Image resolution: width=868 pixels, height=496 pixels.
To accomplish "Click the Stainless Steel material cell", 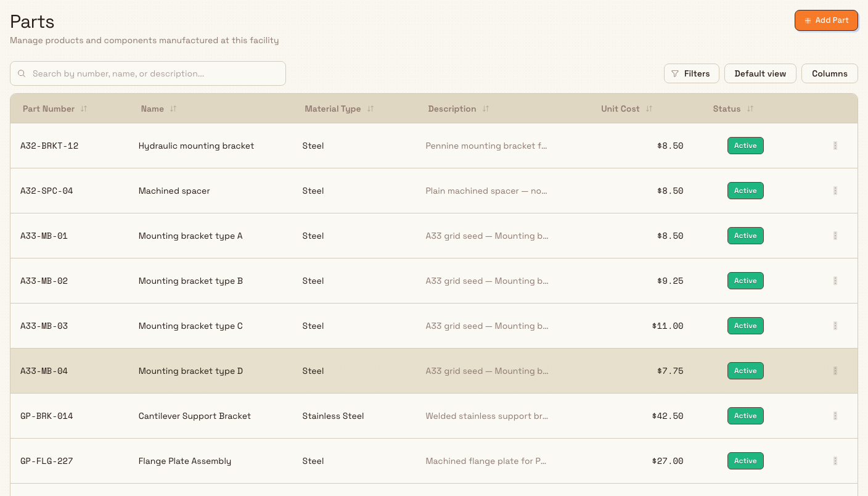I will click(x=333, y=416).
